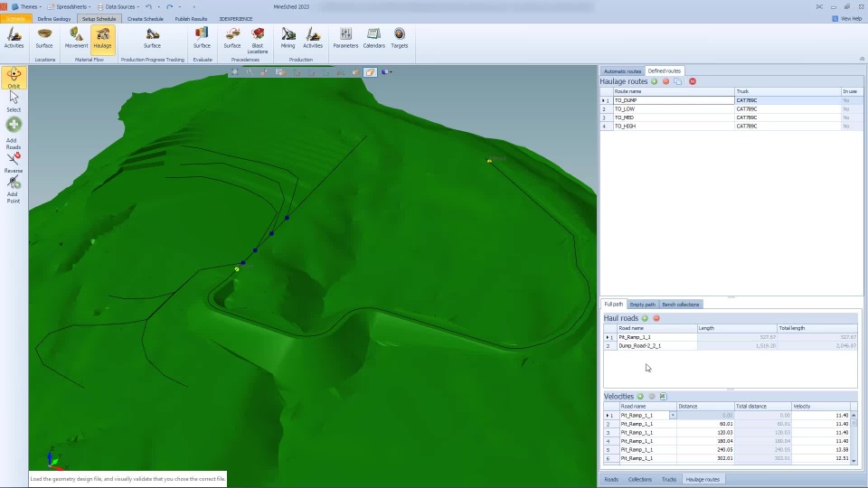Open the Mining production tool
Viewport: 868px width, 488px height.
[x=288, y=38]
